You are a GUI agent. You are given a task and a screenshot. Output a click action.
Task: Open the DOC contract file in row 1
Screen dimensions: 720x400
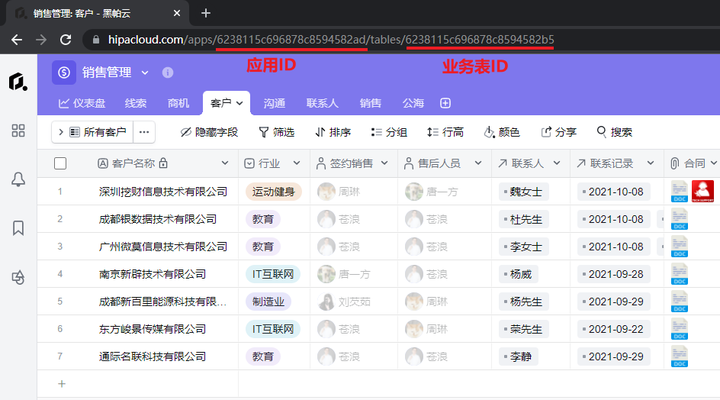(680, 192)
